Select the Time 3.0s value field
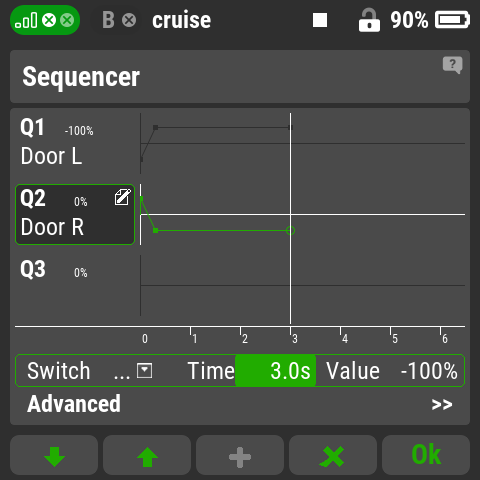480x480 pixels. tap(275, 371)
